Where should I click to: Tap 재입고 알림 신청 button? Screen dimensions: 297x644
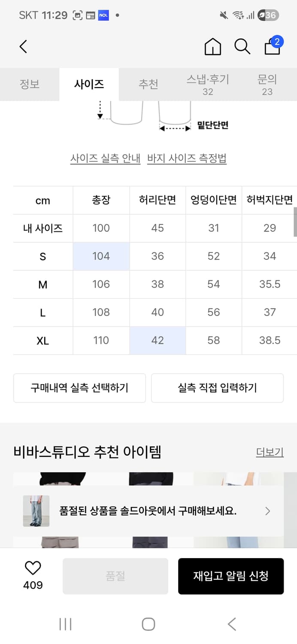coord(231,576)
